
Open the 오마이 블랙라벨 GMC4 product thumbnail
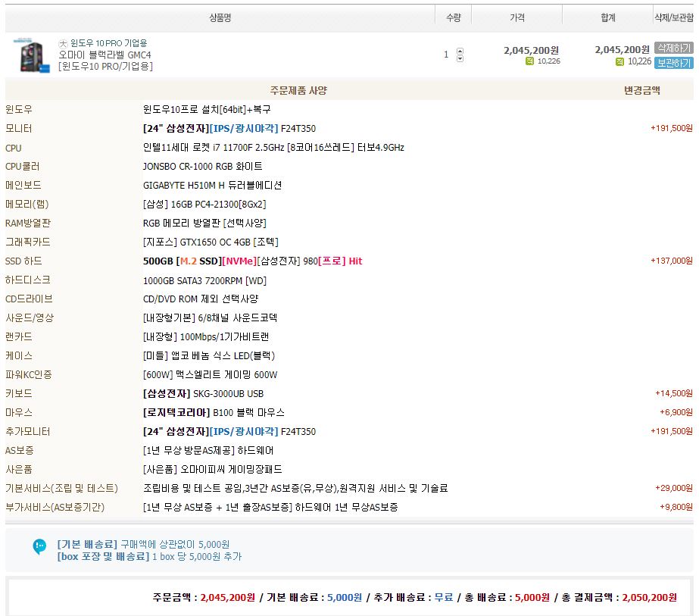pyautogui.click(x=32, y=55)
